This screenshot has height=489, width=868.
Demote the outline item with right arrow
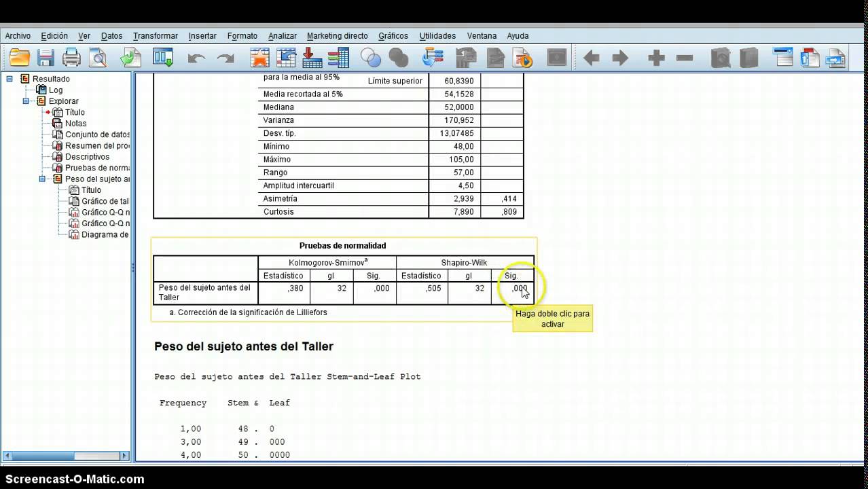click(x=620, y=58)
